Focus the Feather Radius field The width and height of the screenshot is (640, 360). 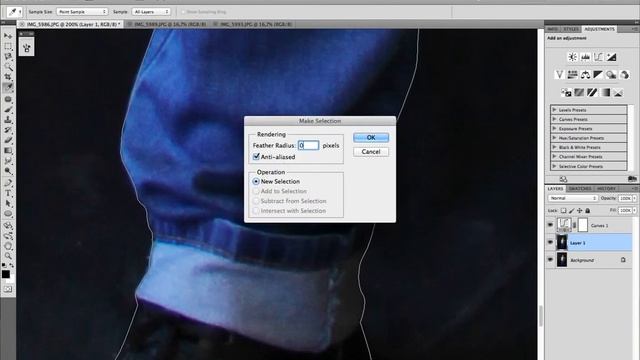[x=308, y=145]
